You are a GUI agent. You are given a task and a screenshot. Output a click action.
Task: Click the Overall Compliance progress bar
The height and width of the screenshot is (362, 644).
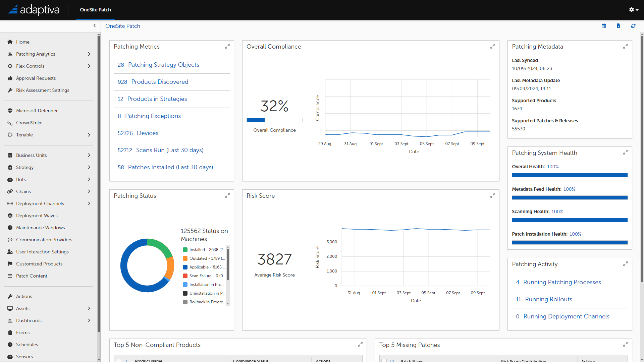tap(274, 120)
